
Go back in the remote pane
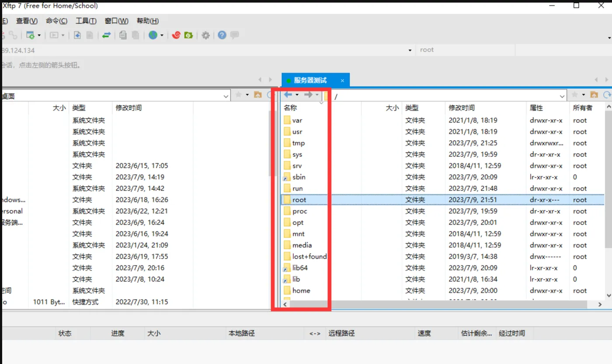tap(288, 95)
